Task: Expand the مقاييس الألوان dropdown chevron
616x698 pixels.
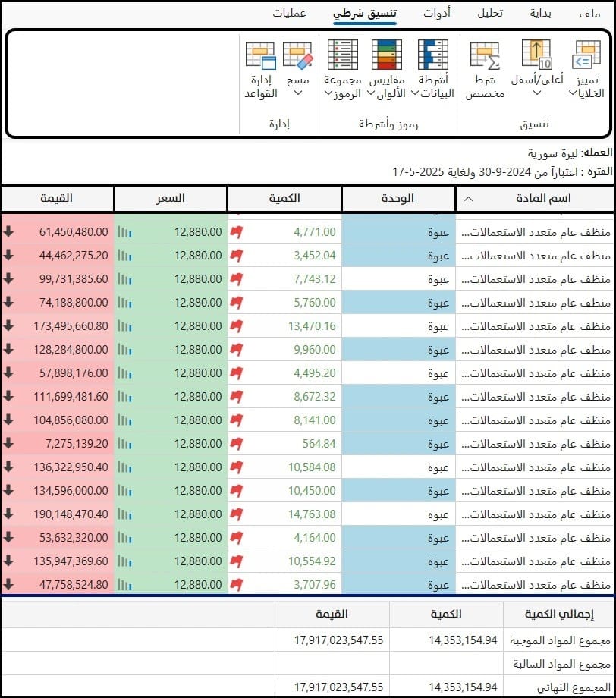Action: point(370,93)
